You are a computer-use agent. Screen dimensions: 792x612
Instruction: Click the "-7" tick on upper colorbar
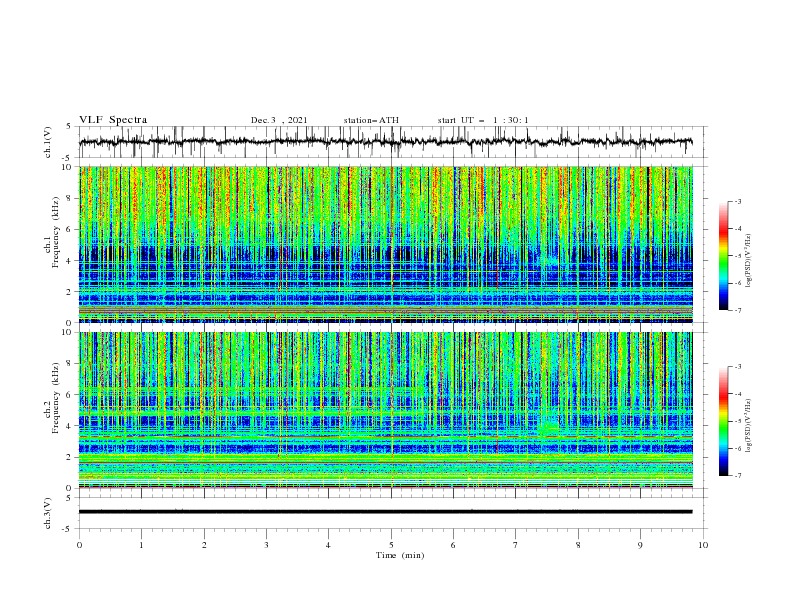(737, 310)
